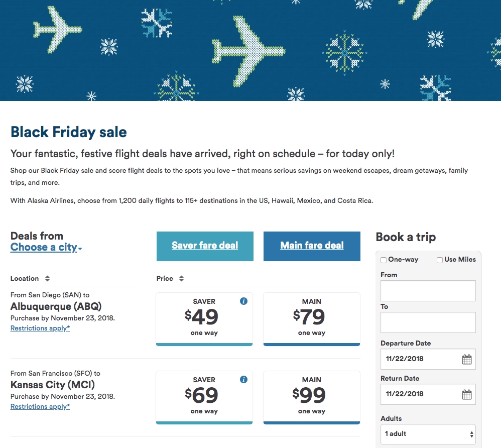
Task: Open Restrictions apply link for Albuquerque deal
Action: [40, 328]
